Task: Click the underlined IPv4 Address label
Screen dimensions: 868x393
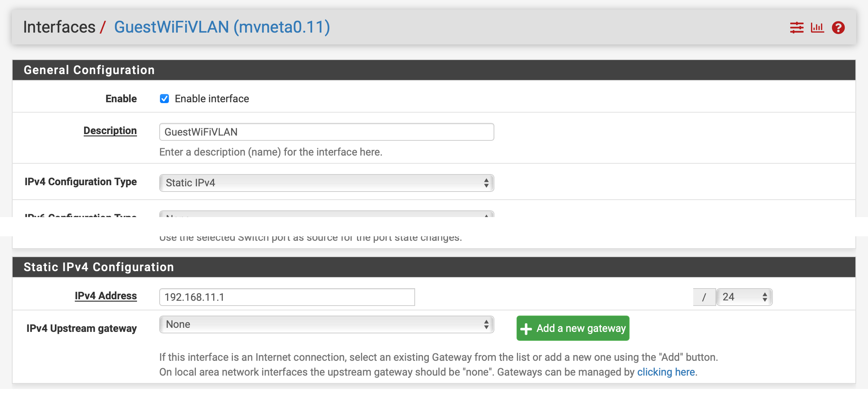Action: click(x=106, y=296)
